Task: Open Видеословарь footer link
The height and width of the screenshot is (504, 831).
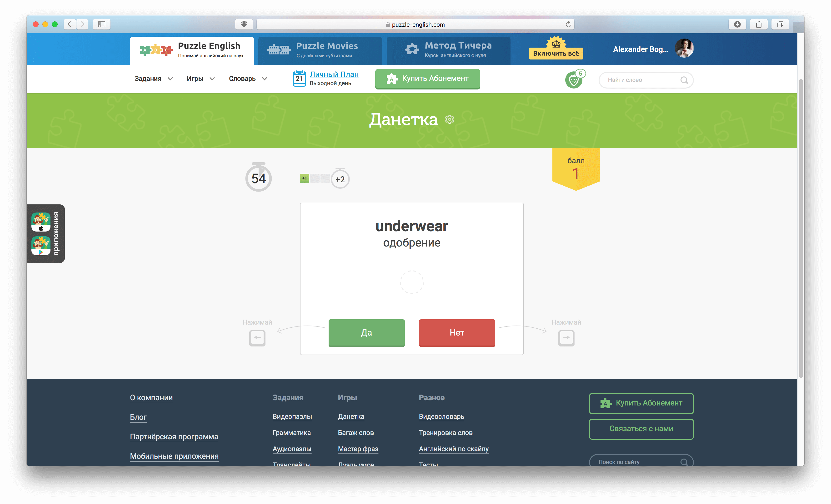Action: [x=441, y=417]
